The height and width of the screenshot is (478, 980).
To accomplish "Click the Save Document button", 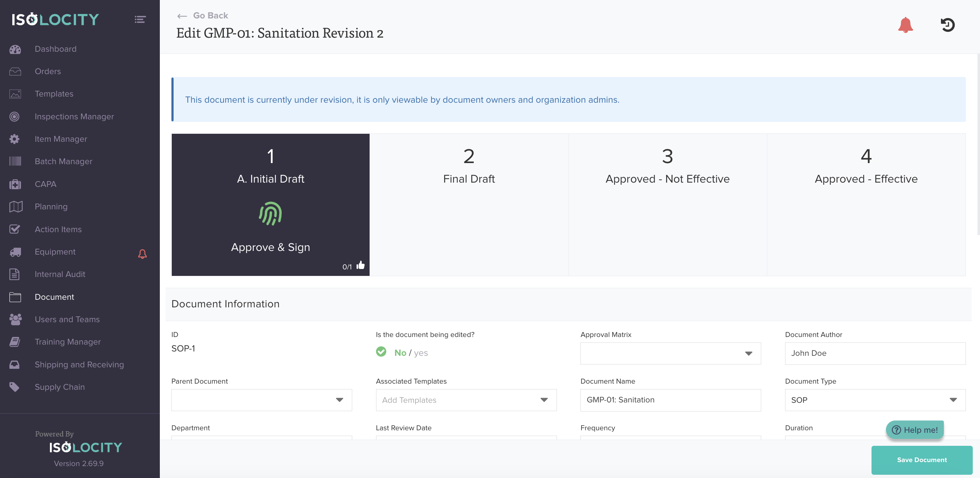I will point(921,459).
